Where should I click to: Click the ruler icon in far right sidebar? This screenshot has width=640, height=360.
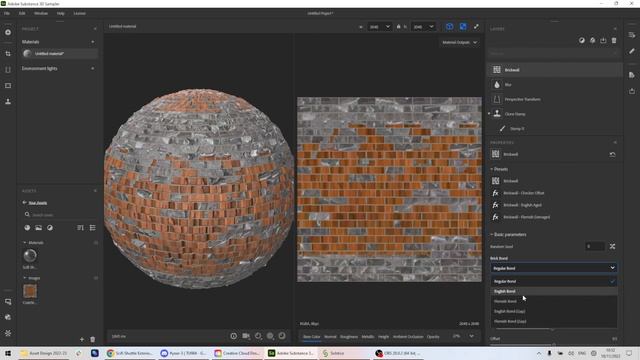pos(632,51)
